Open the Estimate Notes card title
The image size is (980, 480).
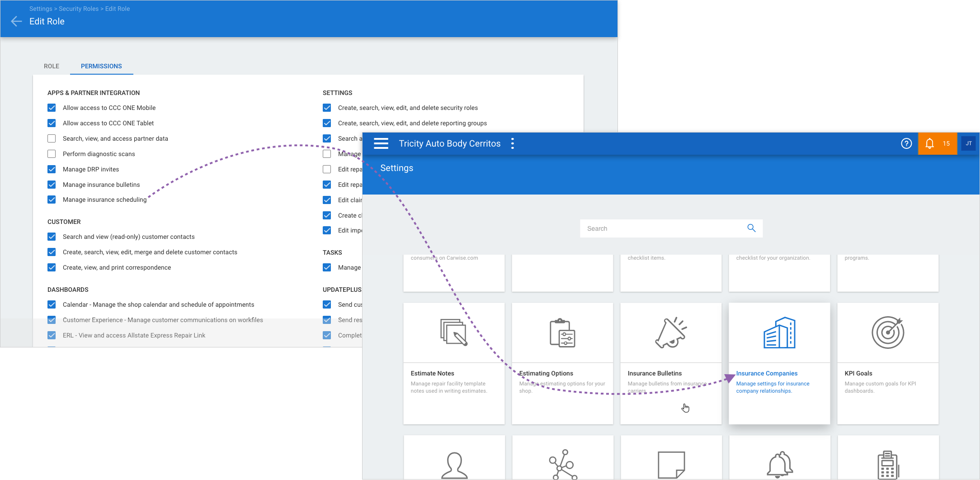coord(432,373)
